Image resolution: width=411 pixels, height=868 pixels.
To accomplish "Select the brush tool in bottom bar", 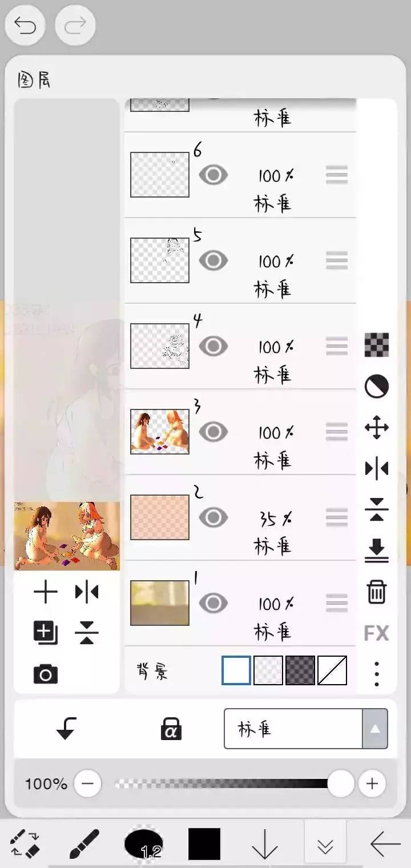I will 84,843.
